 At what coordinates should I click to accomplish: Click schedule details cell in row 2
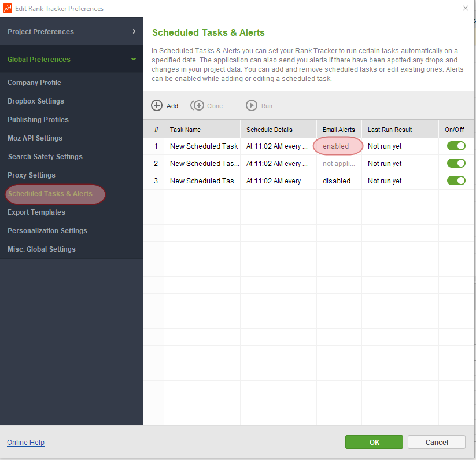(278, 163)
